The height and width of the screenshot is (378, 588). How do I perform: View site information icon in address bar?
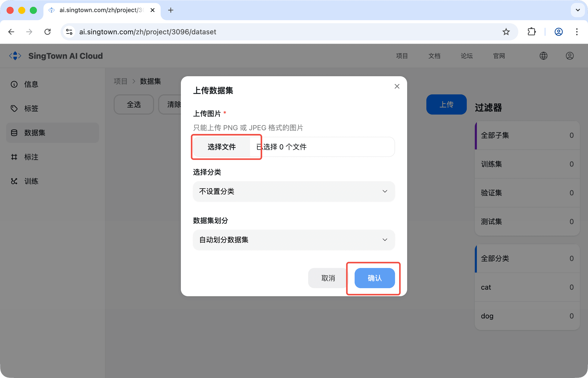(69, 32)
